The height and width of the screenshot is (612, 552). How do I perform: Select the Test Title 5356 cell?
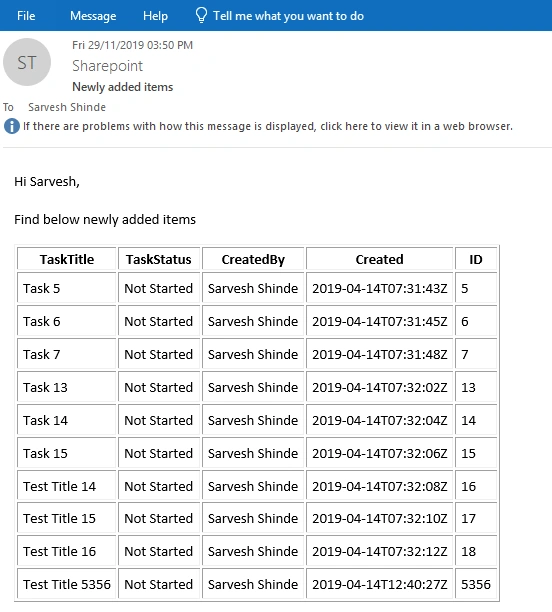[x=67, y=584]
